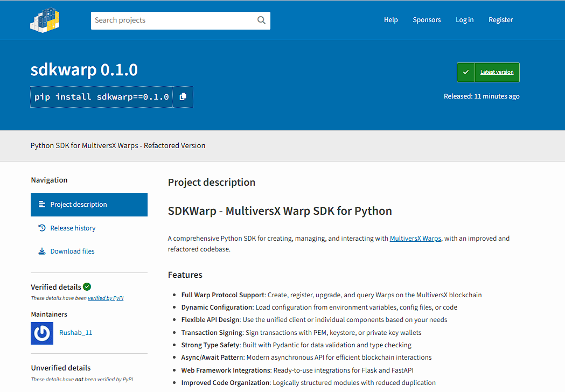Select the Project description navigation tab

(77, 204)
